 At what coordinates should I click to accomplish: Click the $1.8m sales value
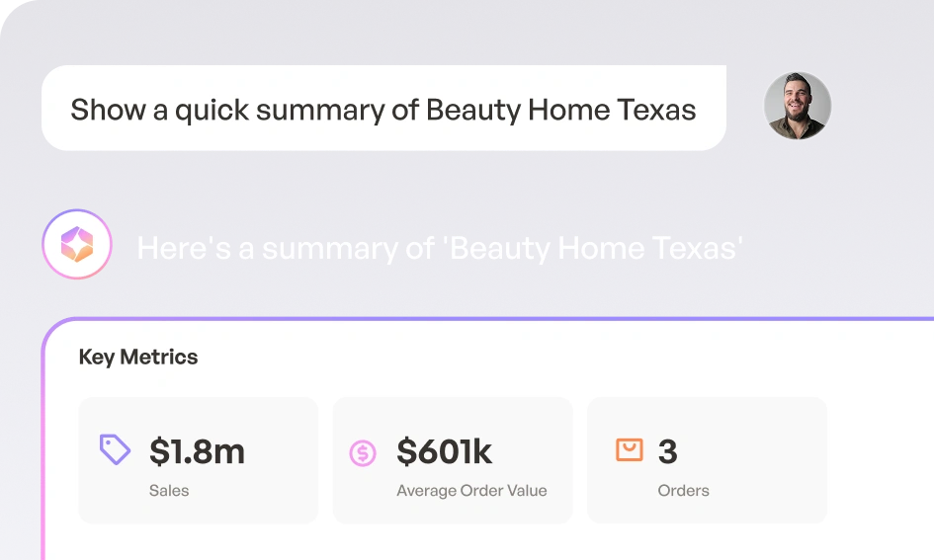pyautogui.click(x=197, y=451)
